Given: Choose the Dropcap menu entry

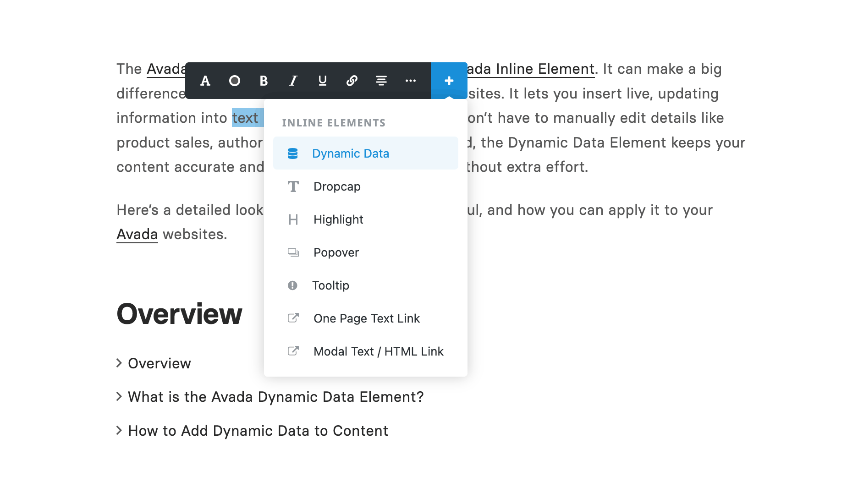Looking at the screenshot, I should coord(366,186).
